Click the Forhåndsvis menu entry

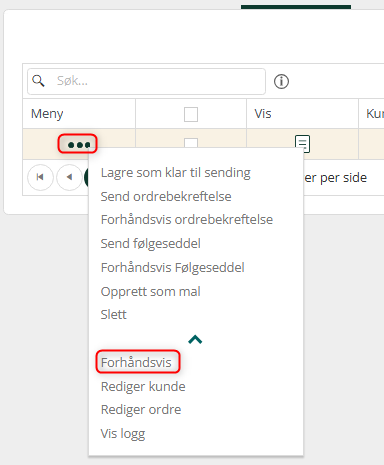point(136,363)
